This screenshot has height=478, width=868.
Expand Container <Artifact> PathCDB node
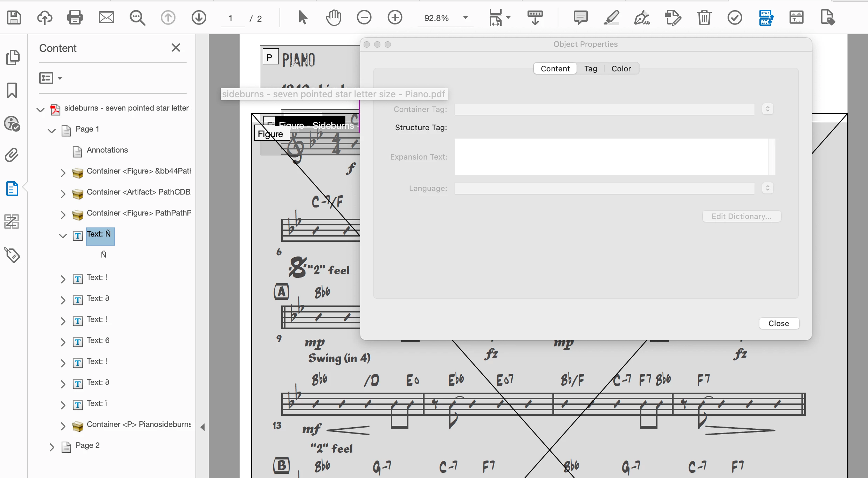tap(63, 194)
